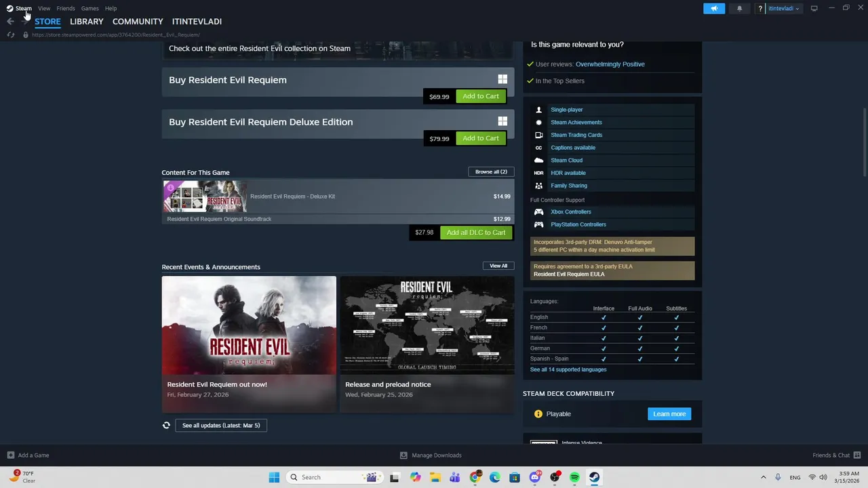Open the Steam menu
Image resolution: width=868 pixels, height=488 pixels.
pyautogui.click(x=19, y=8)
